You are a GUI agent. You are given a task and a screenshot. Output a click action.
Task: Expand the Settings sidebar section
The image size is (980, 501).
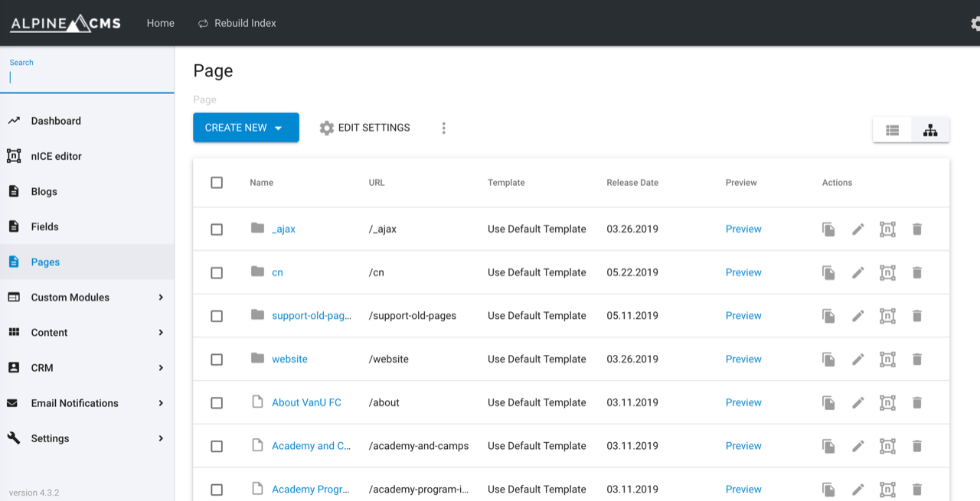click(87, 438)
